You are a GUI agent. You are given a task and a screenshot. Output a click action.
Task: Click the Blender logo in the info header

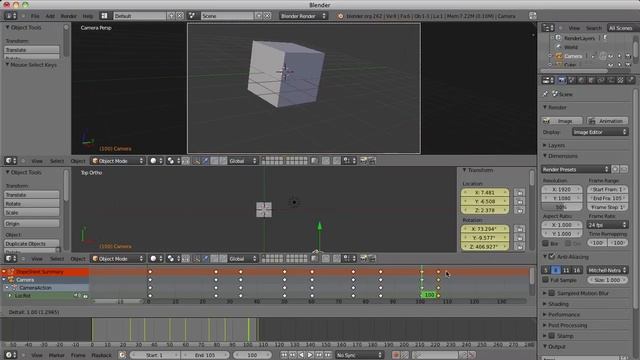(x=340, y=16)
